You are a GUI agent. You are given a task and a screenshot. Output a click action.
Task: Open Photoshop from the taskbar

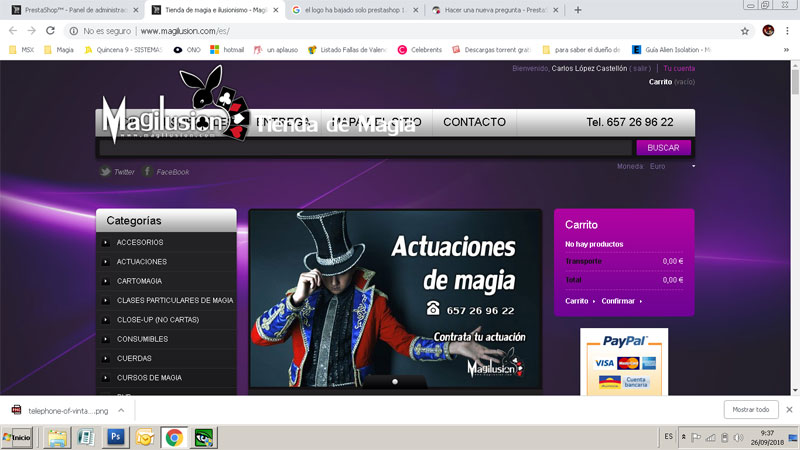115,437
